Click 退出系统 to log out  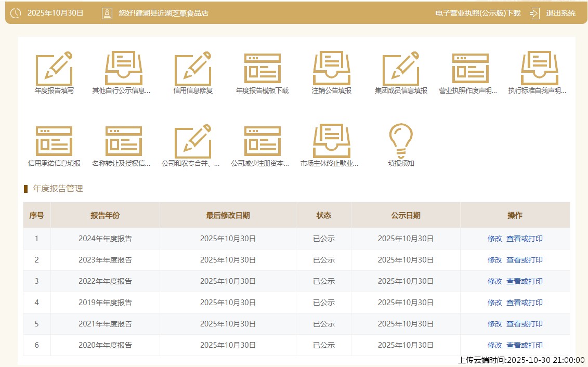(x=560, y=14)
